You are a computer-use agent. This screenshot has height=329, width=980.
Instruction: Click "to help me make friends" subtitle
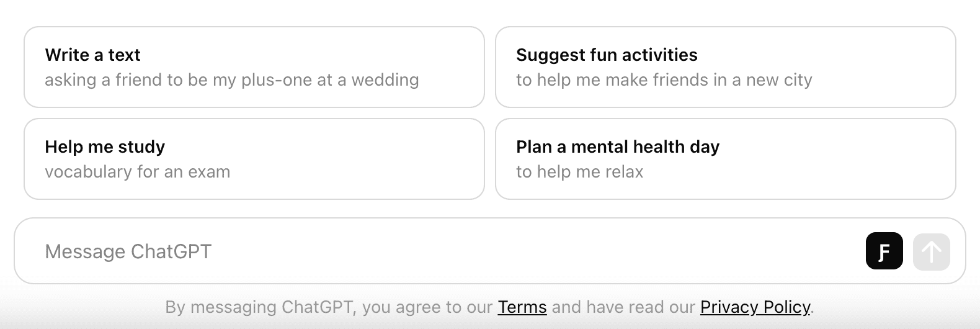point(664,80)
